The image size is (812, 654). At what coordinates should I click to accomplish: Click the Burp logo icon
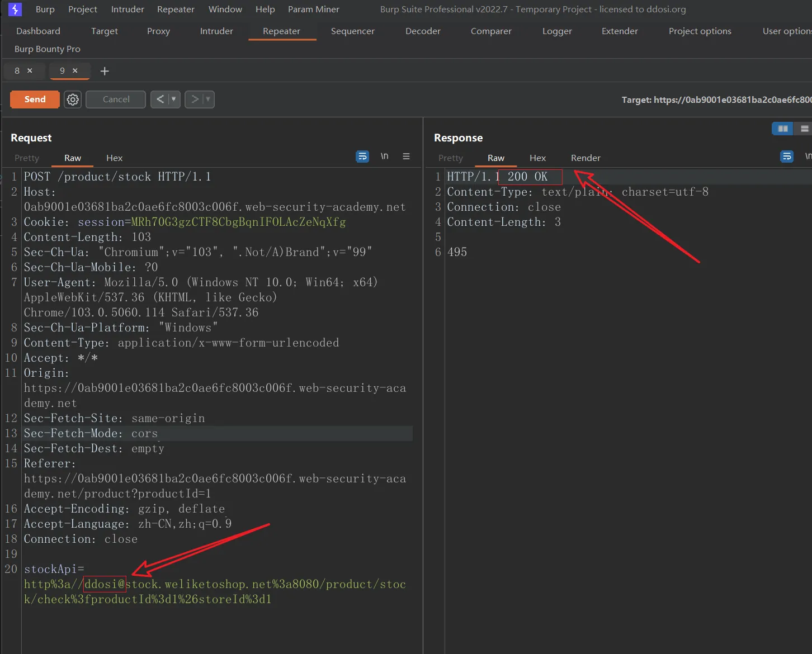coord(15,10)
